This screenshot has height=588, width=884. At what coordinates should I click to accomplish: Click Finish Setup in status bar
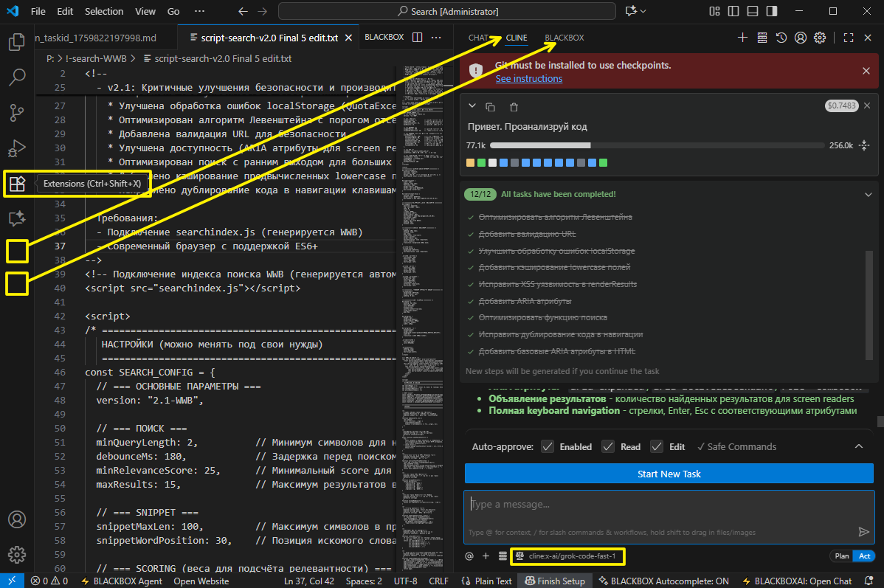pos(554,581)
